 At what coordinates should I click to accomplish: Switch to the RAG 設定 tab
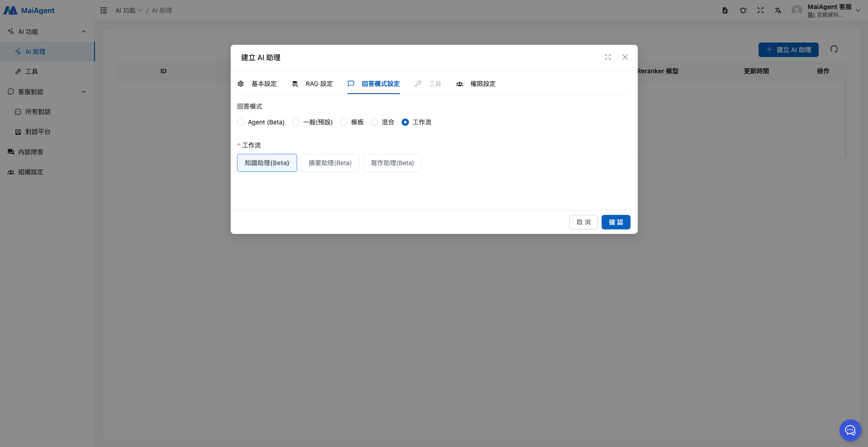(x=313, y=84)
